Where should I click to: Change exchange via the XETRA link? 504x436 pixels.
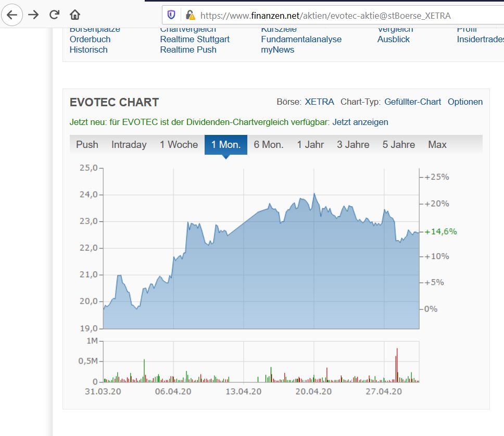click(x=319, y=102)
